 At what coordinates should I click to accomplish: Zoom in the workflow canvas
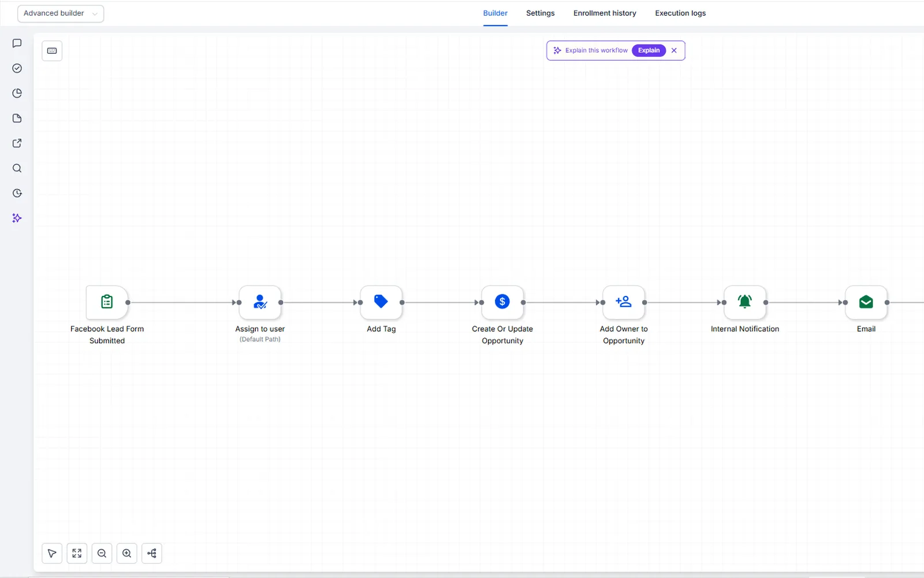pos(127,553)
